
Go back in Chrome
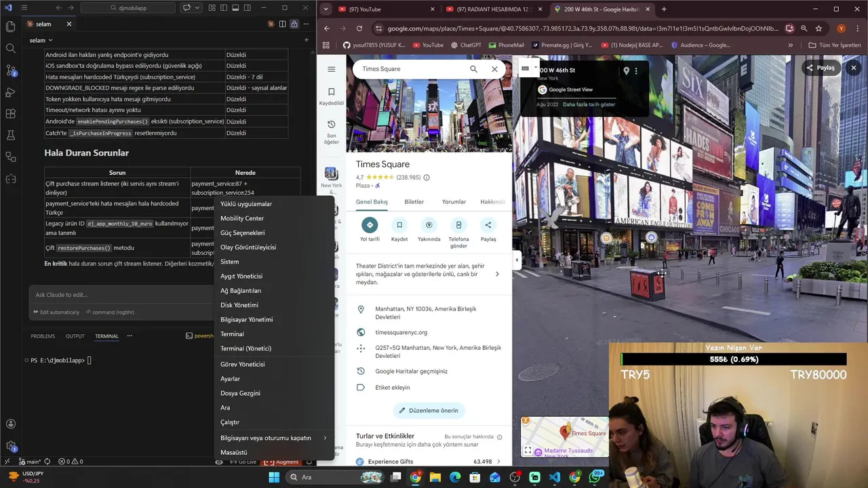[327, 28]
